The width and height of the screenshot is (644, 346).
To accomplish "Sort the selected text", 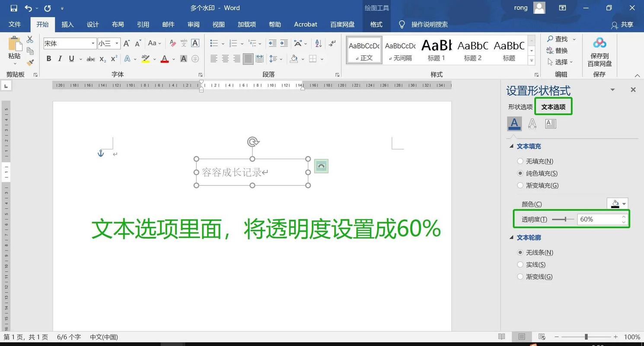I will [x=319, y=43].
